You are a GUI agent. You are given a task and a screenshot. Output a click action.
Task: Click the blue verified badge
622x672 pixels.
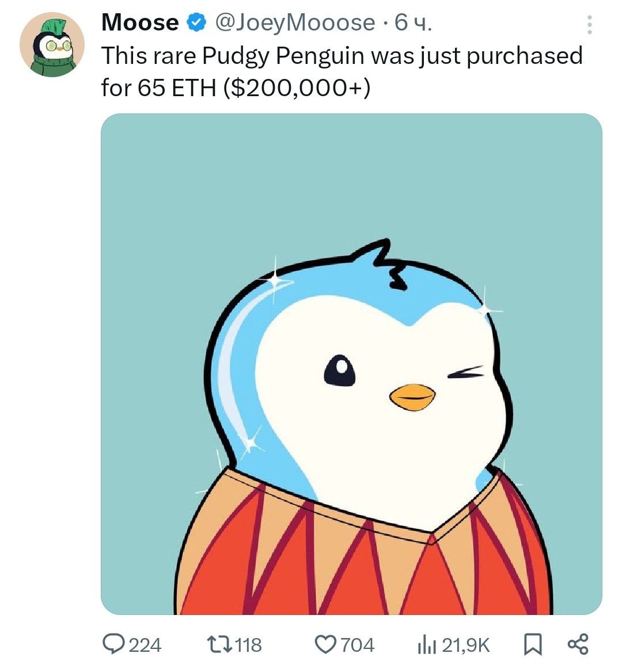click(196, 22)
